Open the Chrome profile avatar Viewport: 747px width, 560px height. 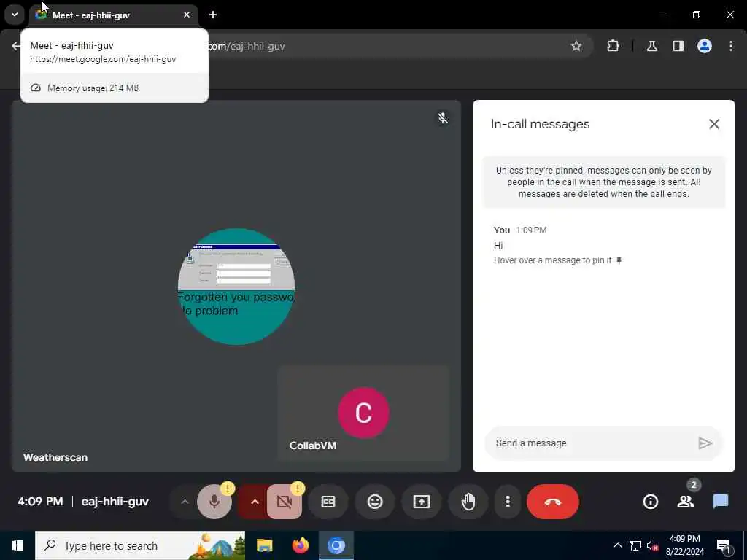705,46
